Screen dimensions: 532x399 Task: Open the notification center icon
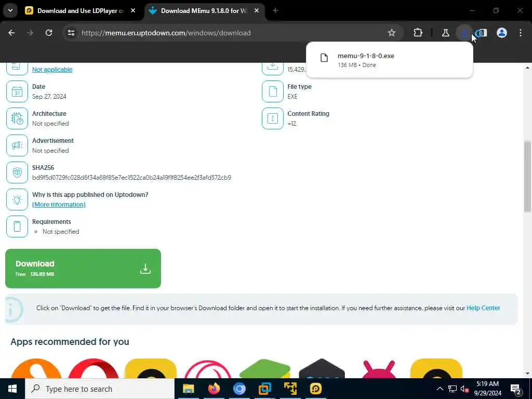coord(516,389)
